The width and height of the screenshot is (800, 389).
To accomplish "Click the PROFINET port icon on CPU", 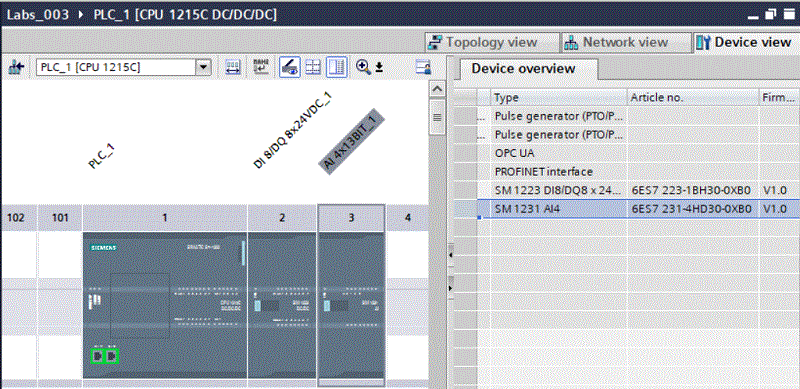I will coord(105,356).
